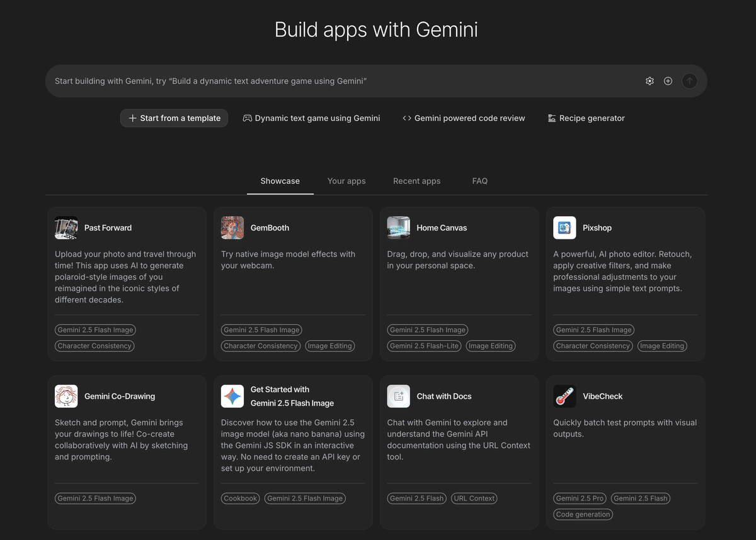Click the Pixshop app icon
756x540 pixels.
tap(565, 227)
